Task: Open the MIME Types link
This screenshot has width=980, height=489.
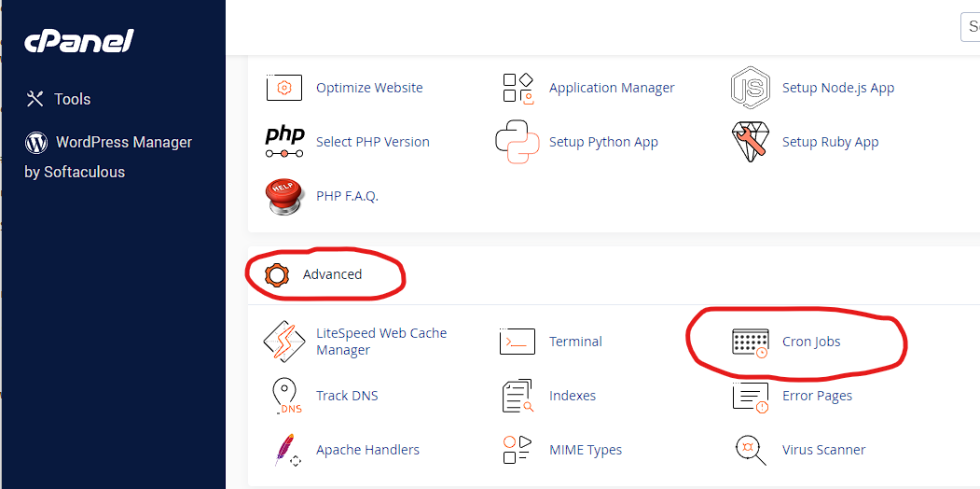Action: tap(586, 450)
